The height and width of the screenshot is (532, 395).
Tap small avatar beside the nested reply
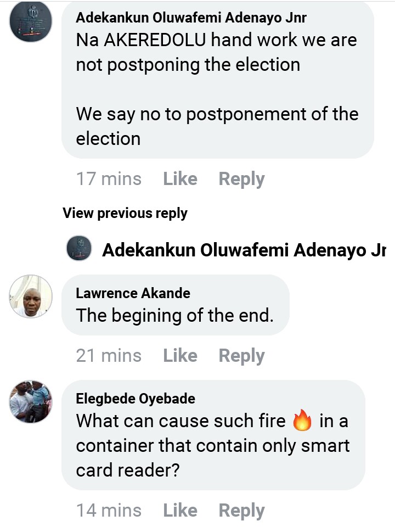coord(78,249)
